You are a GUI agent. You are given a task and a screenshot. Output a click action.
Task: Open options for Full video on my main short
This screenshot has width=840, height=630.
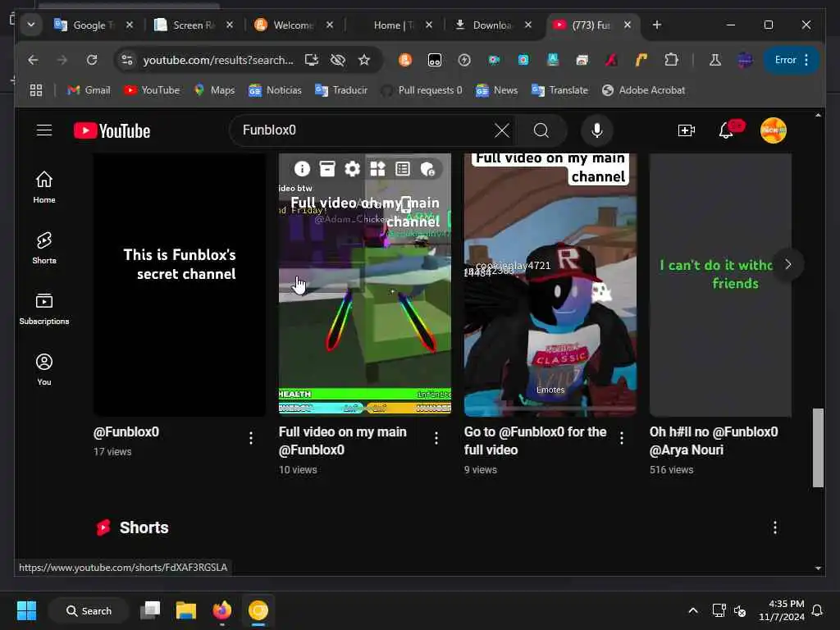(x=436, y=438)
